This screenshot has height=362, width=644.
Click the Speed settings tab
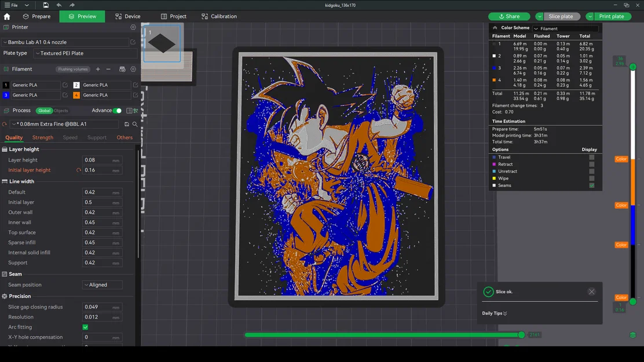tap(70, 137)
